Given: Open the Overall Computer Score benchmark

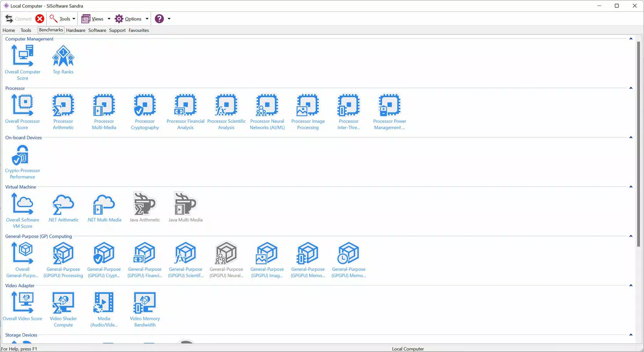Looking at the screenshot, I should 22,62.
